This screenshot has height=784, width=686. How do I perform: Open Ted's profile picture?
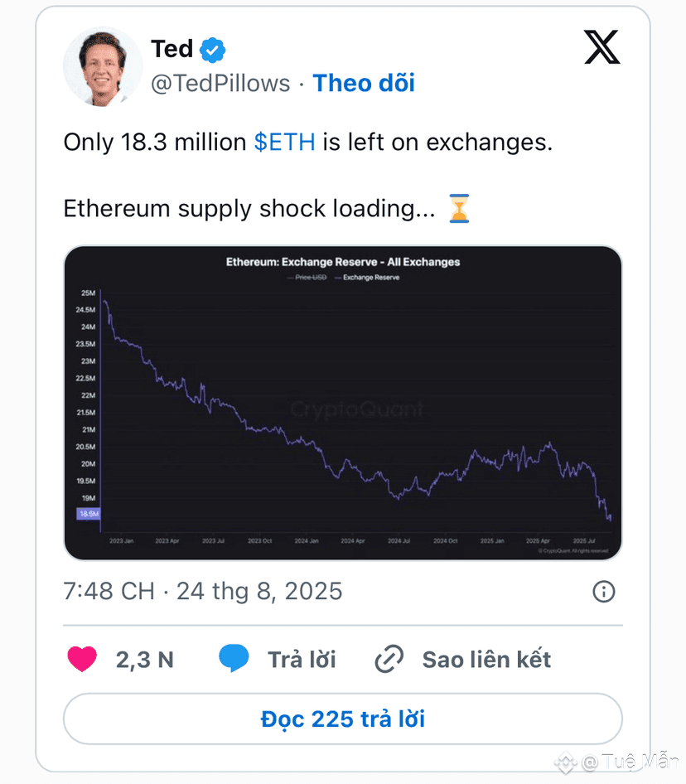pos(103,66)
